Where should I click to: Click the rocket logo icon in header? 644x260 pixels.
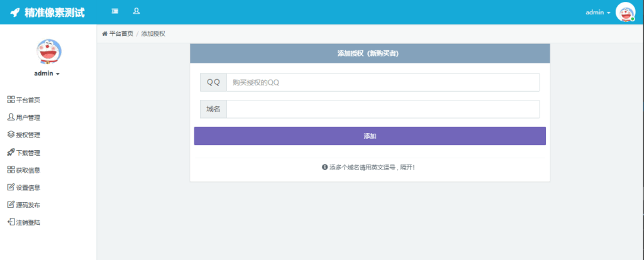click(x=15, y=13)
